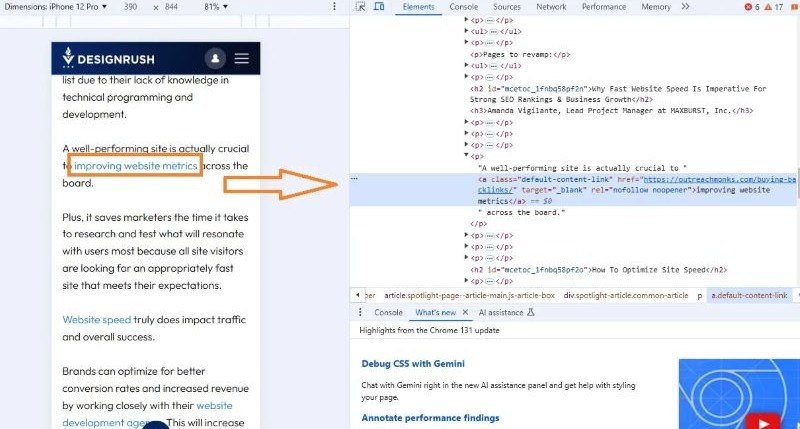Viewport: 800px width, 429px height.
Task: Click the viewport width input field
Action: tap(130, 7)
